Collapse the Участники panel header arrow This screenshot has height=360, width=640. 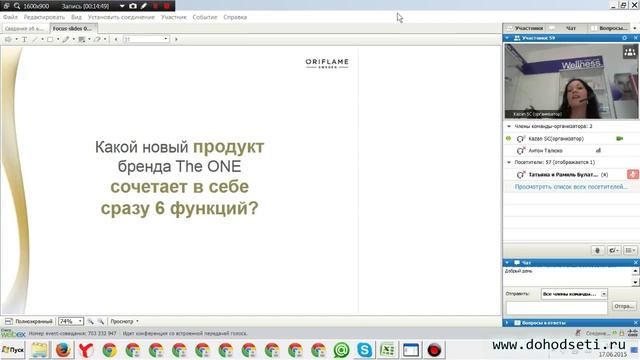[507, 38]
